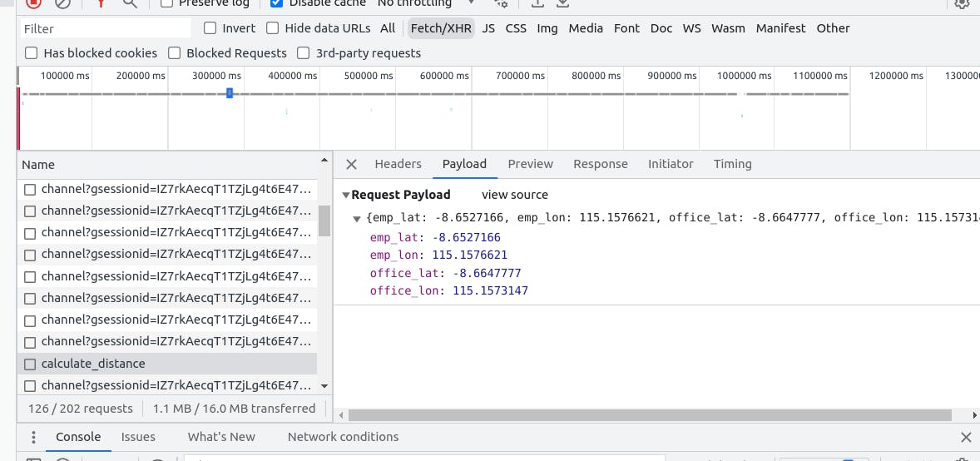980x461 pixels.
Task: Switch to the Preview tab
Action: (x=530, y=164)
